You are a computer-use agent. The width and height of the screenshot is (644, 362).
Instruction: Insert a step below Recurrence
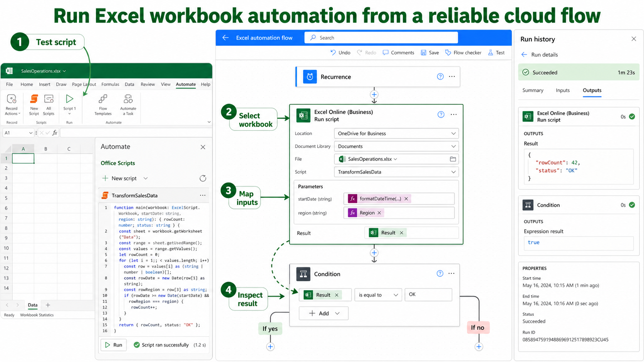click(374, 94)
